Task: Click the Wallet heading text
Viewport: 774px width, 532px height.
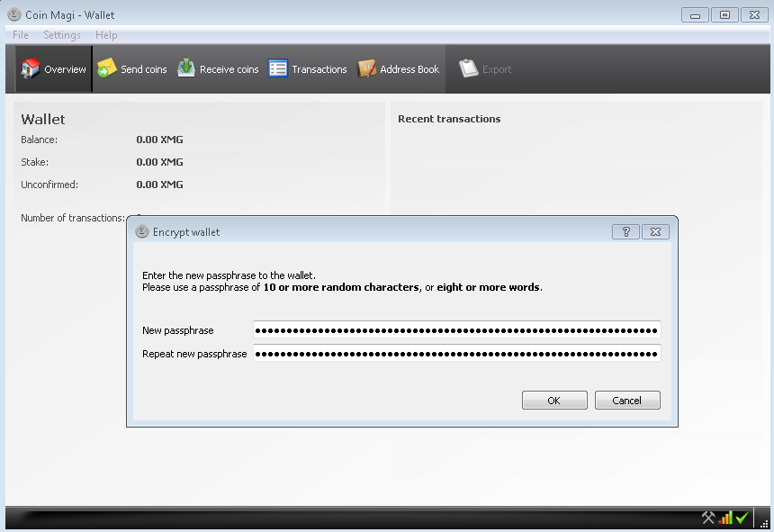Action: tap(43, 120)
